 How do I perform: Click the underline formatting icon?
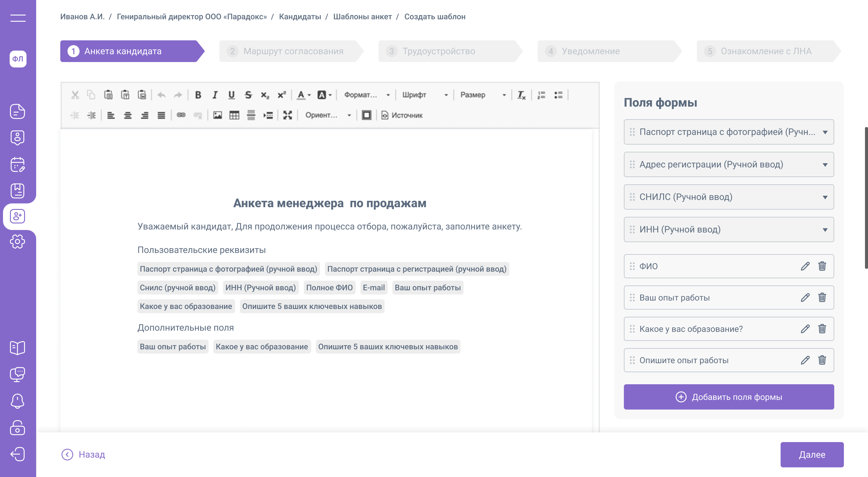point(231,95)
